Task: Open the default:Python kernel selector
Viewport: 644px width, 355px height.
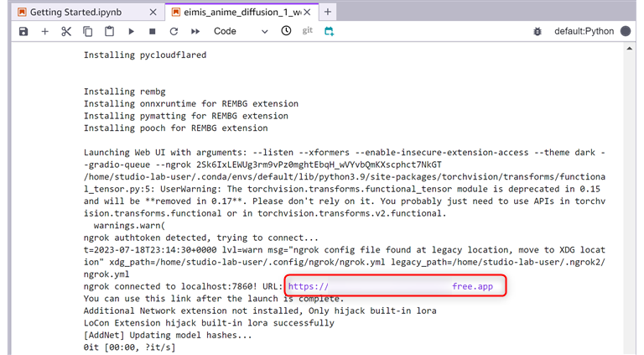Action: pyautogui.click(x=584, y=31)
